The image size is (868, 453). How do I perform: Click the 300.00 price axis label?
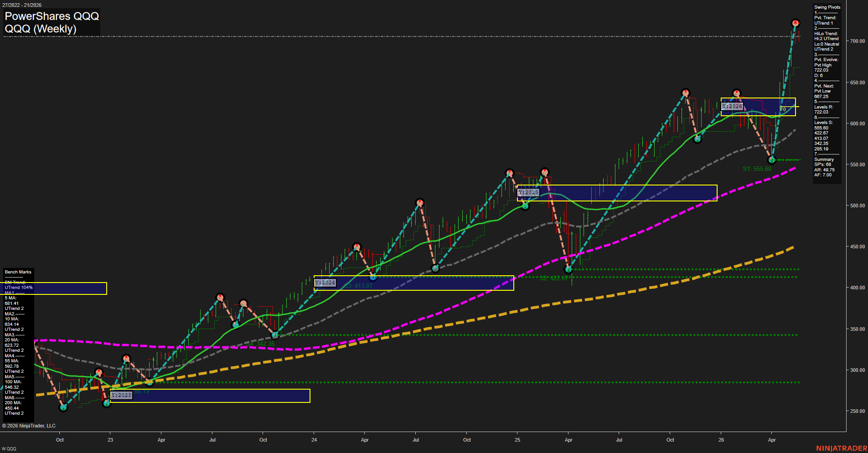pyautogui.click(x=857, y=370)
